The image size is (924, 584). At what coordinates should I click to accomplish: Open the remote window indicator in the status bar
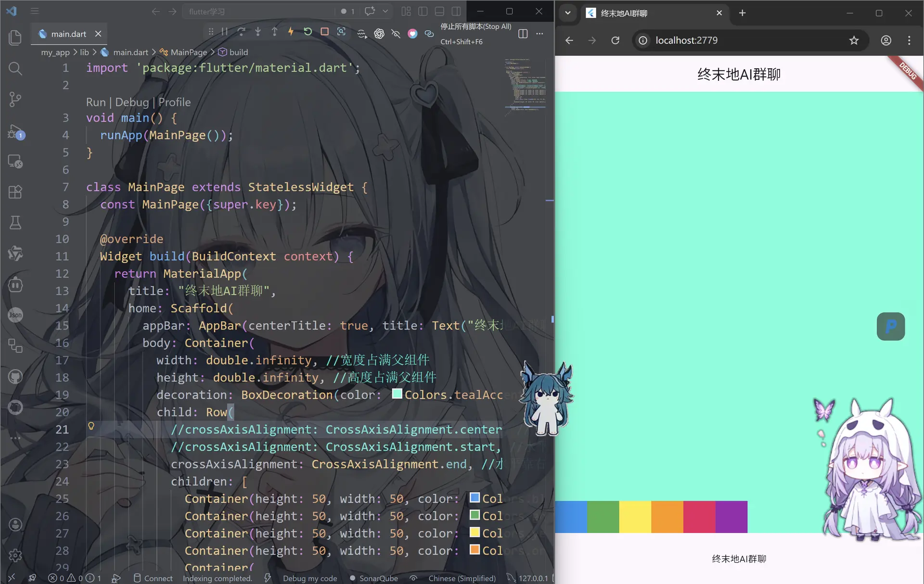coord(12,578)
